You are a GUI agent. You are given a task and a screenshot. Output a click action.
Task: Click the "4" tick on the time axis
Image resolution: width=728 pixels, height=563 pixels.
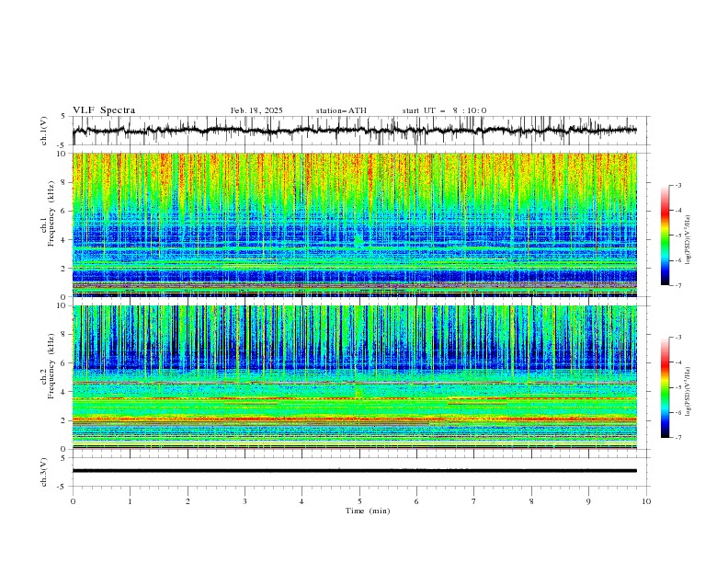tap(301, 501)
